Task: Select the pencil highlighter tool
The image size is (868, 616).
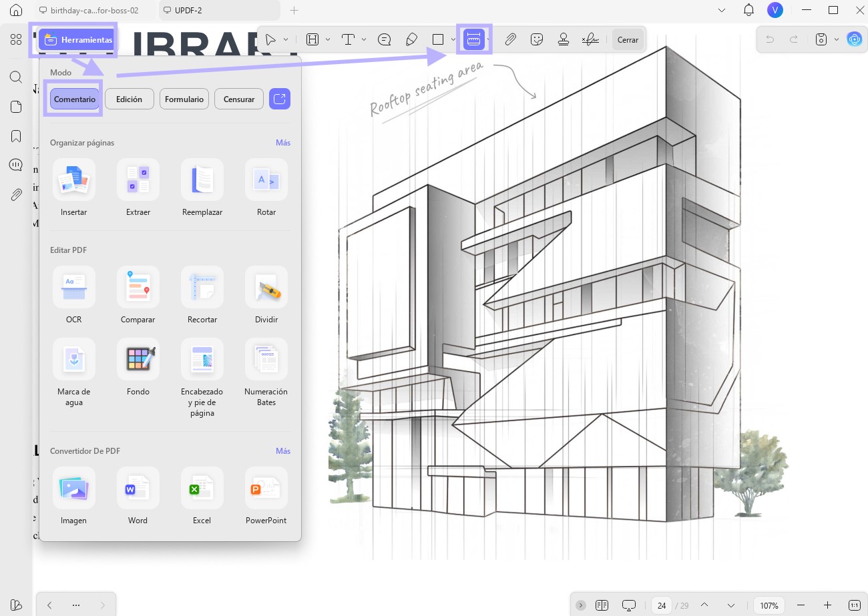Action: 412,39
